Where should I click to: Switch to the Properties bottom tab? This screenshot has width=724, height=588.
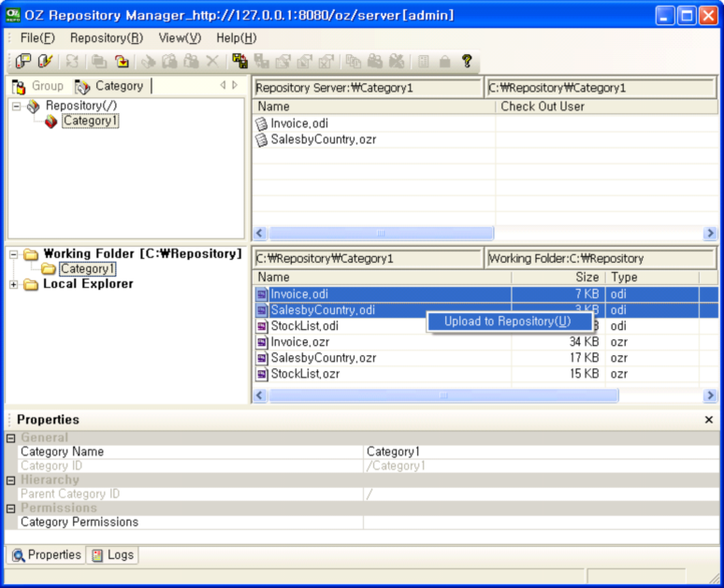[x=46, y=554]
